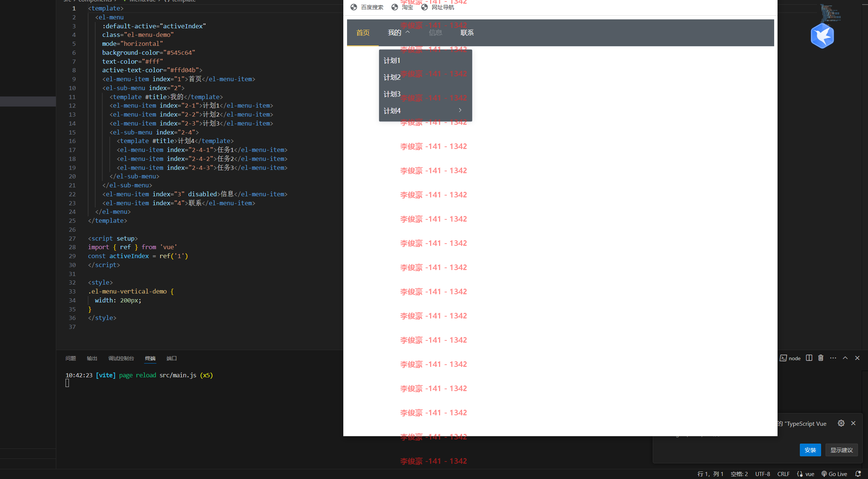The width and height of the screenshot is (868, 479).
Task: Click the 安装 button
Action: click(x=810, y=450)
